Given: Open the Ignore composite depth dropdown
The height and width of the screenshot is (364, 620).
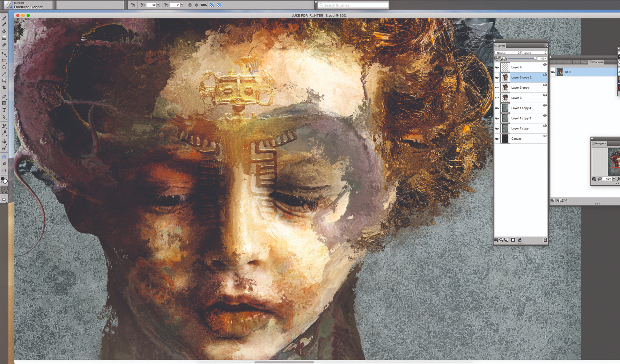Looking at the screenshot, I should point(534,53).
